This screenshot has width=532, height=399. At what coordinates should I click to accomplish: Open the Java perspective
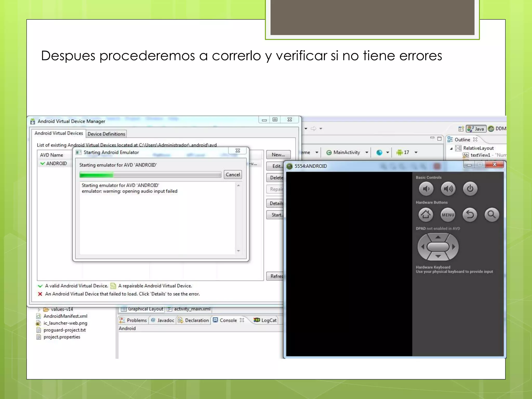point(476,129)
